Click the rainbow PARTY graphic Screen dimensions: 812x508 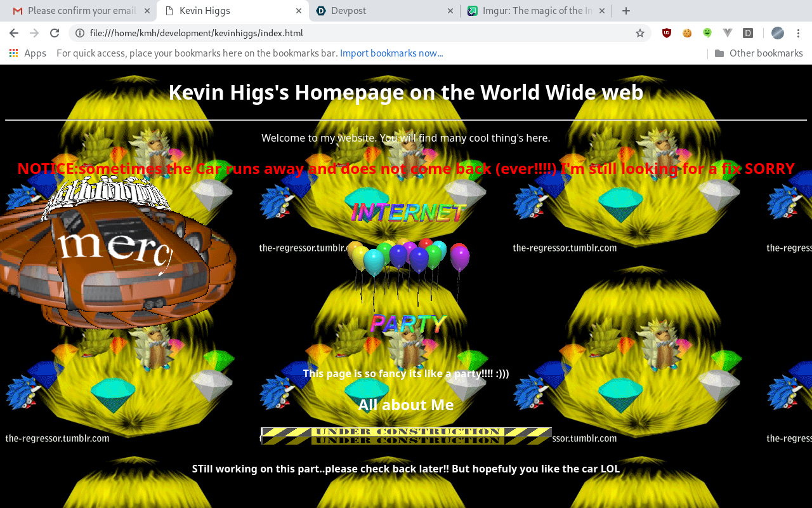click(x=408, y=324)
